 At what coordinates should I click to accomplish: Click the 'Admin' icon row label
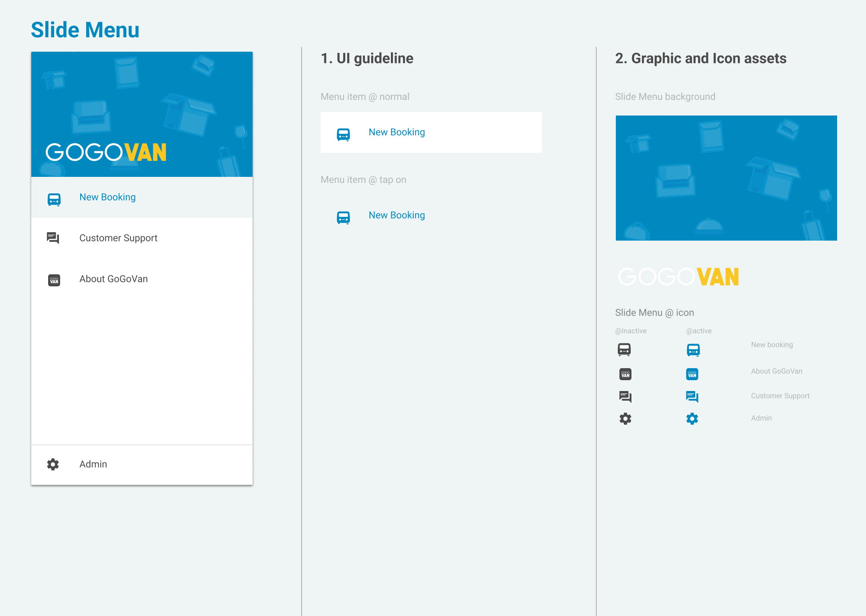tap(761, 418)
